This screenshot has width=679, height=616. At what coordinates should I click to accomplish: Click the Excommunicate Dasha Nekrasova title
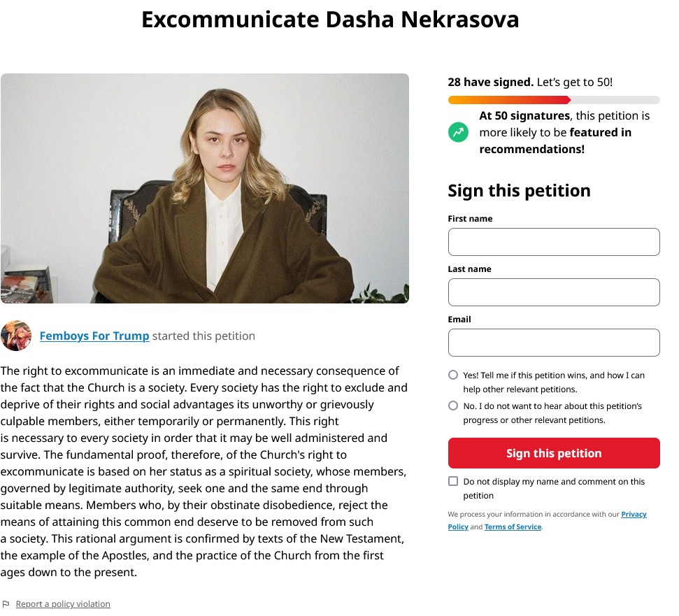pyautogui.click(x=330, y=20)
